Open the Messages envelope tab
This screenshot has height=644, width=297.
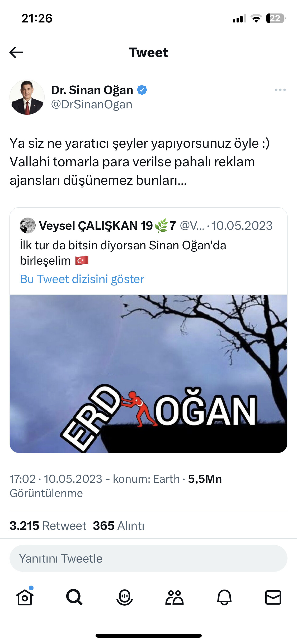[273, 597]
